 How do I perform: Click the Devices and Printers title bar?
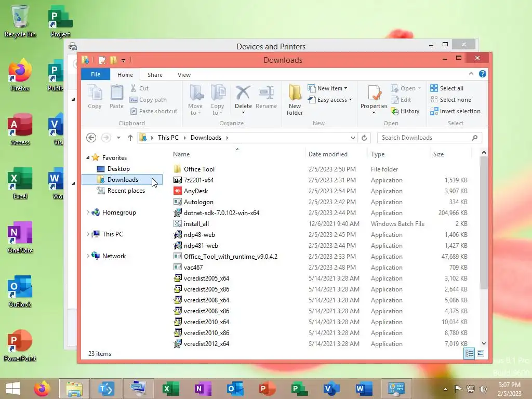point(271,46)
